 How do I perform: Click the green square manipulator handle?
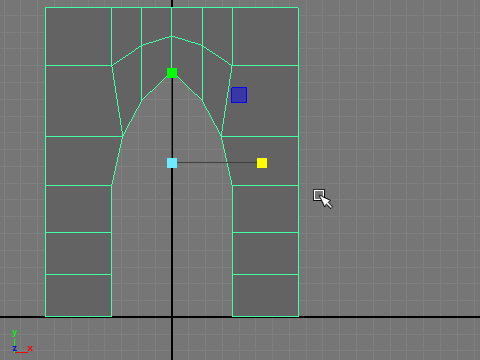[172, 73]
